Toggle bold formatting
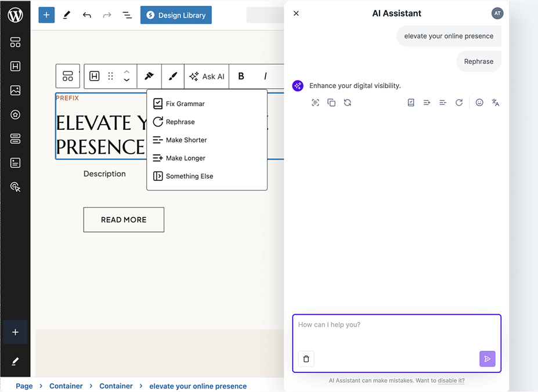 (241, 76)
